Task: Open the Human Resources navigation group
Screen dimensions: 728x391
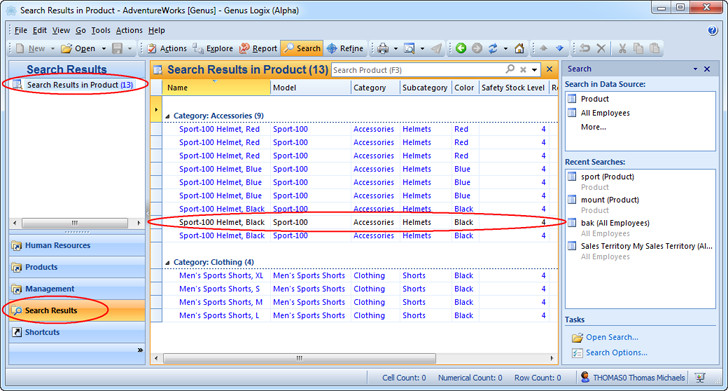Action: [x=77, y=245]
